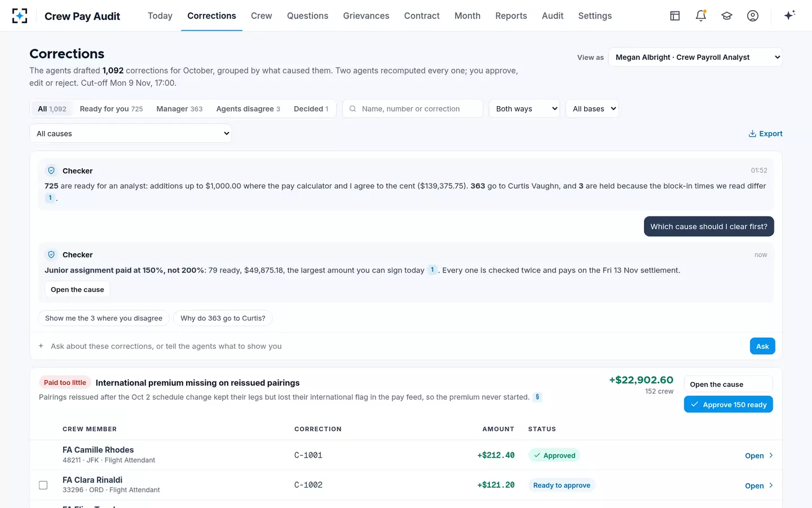Select the Agents disagree filter tab

pos(248,108)
